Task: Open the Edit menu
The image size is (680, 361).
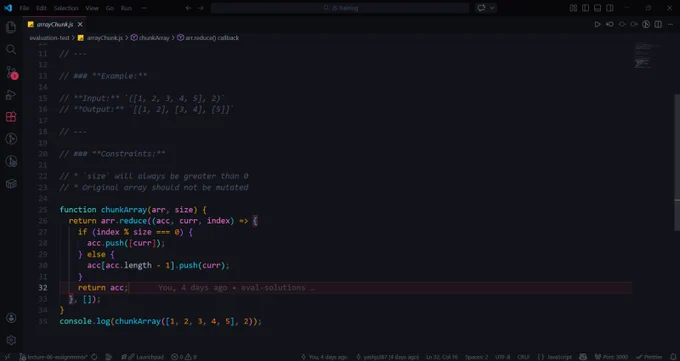Action: point(41,8)
